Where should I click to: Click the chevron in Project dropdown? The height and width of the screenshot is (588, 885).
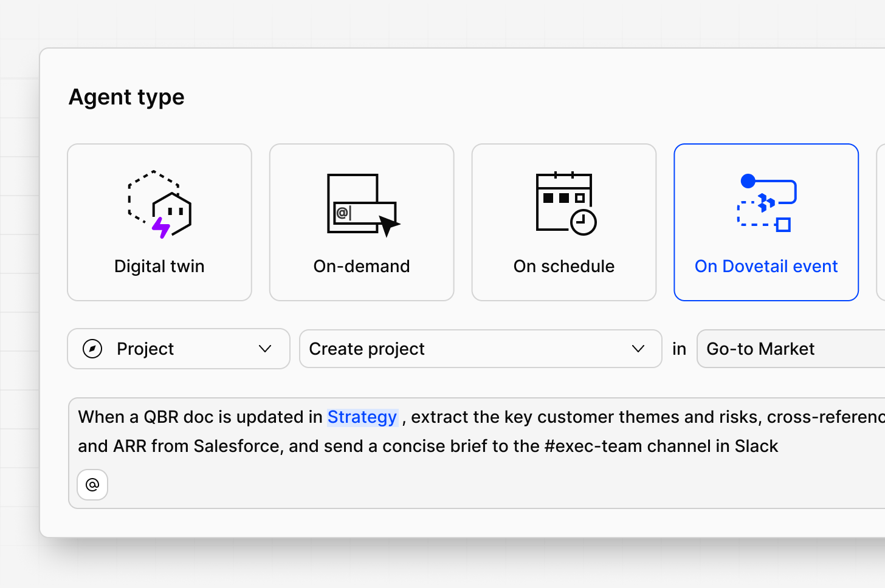coord(265,349)
